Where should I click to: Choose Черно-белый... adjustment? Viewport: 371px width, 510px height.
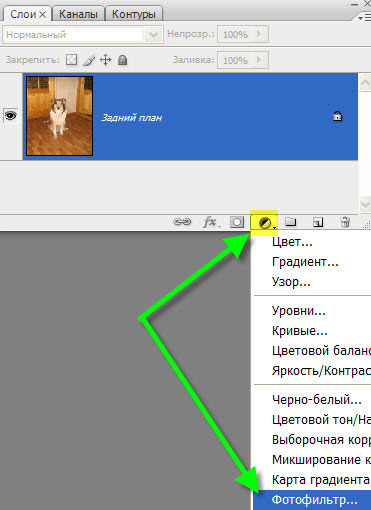pyautogui.click(x=317, y=400)
